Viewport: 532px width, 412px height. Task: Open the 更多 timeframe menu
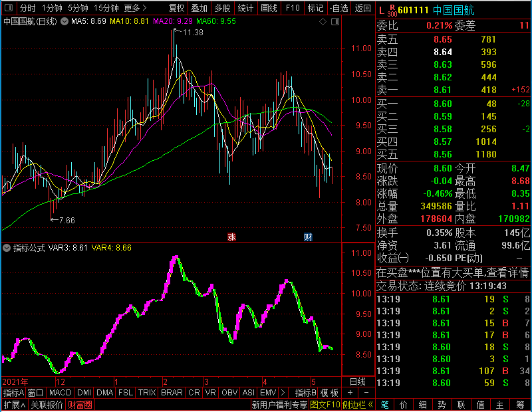tap(135, 8)
